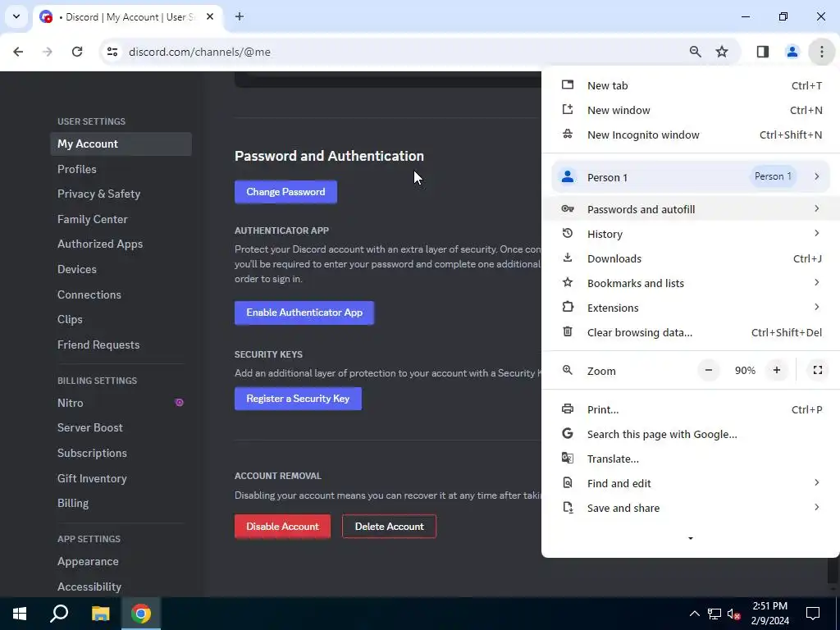Open Privacy & Safety settings
The width and height of the screenshot is (840, 630).
tap(121, 194)
